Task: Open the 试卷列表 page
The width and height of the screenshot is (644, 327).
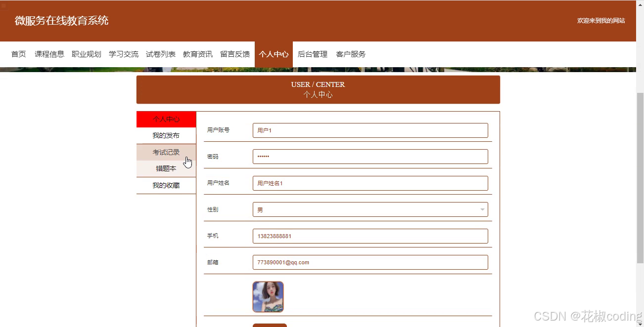Action: [x=160, y=54]
